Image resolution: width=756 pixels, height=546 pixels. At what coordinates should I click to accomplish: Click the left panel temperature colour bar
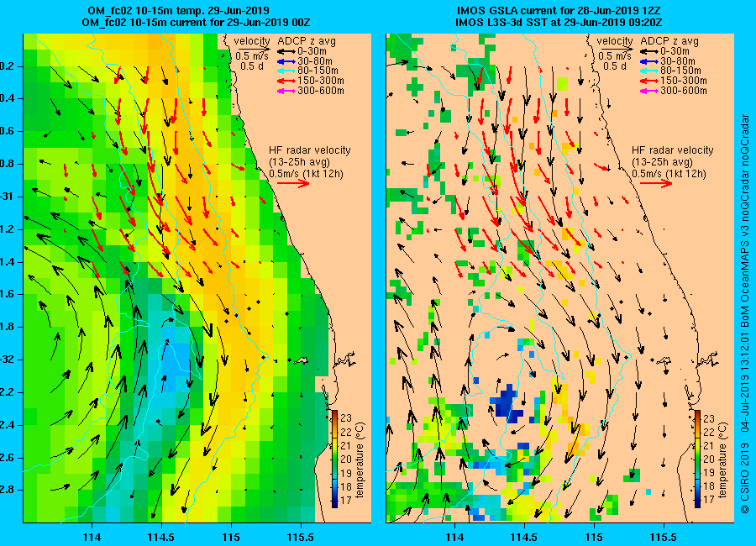(x=334, y=459)
